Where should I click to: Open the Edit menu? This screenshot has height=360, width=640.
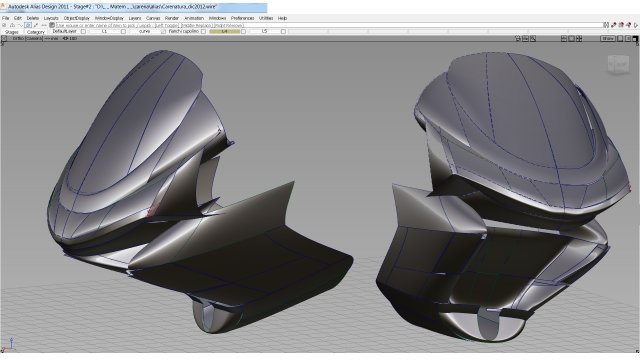[18, 18]
